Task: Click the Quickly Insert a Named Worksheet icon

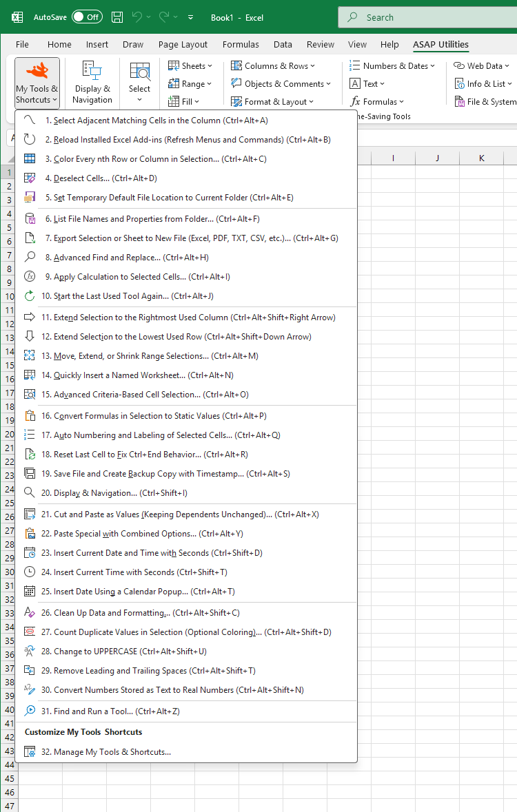Action: (30, 375)
